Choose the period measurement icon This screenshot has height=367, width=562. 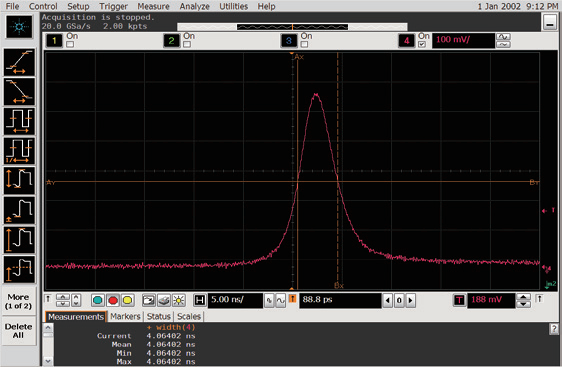19,121
